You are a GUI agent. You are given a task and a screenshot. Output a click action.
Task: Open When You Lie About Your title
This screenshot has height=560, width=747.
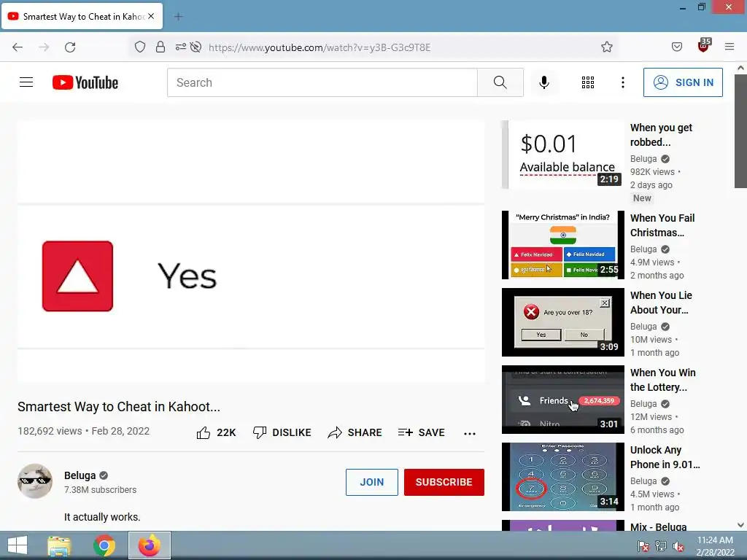click(x=661, y=303)
